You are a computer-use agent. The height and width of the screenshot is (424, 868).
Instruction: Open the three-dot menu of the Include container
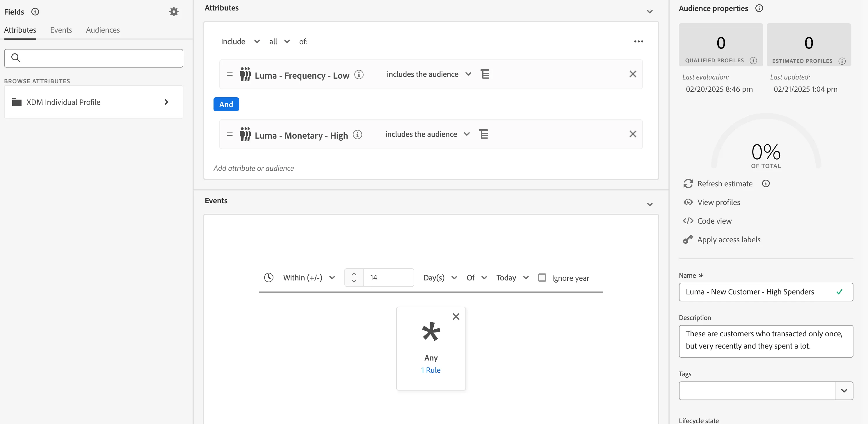(x=638, y=41)
